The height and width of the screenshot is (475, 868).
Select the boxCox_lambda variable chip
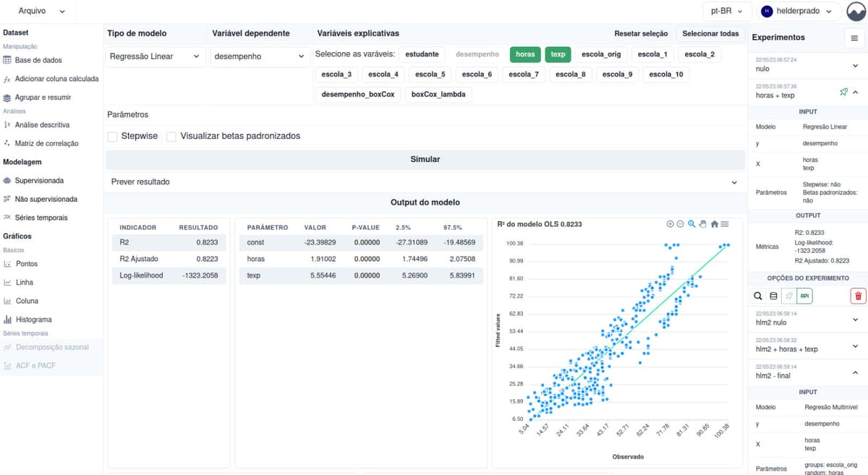pos(439,94)
